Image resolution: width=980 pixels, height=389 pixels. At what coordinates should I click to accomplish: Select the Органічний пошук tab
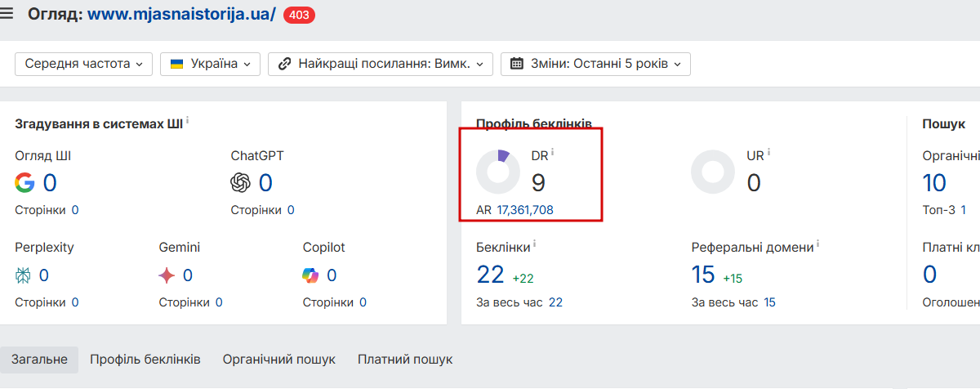[x=279, y=360]
